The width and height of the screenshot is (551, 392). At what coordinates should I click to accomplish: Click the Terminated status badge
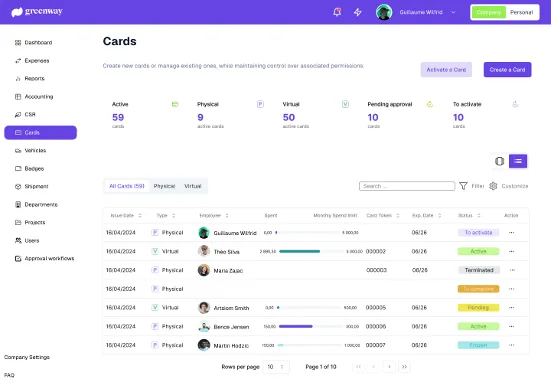pos(479,270)
